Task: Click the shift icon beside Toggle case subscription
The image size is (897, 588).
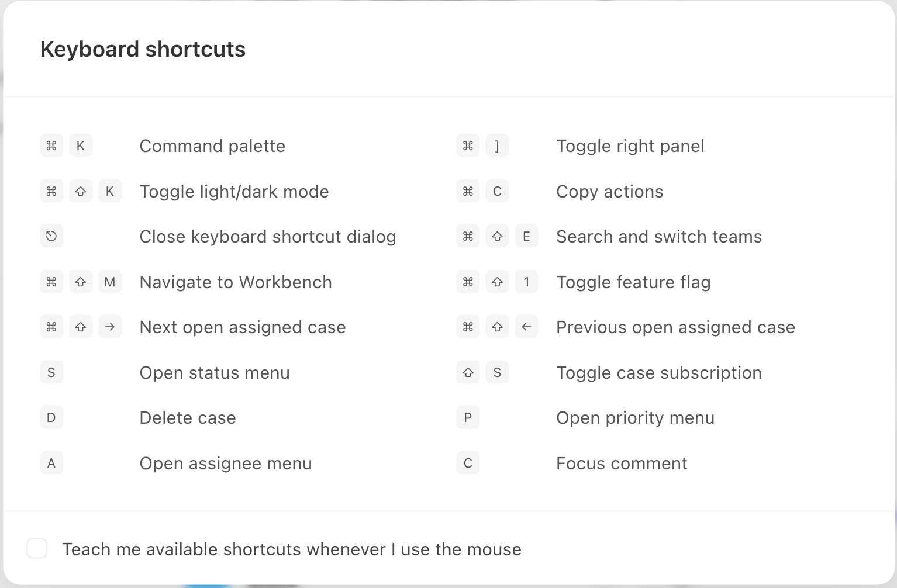Action: click(x=468, y=372)
